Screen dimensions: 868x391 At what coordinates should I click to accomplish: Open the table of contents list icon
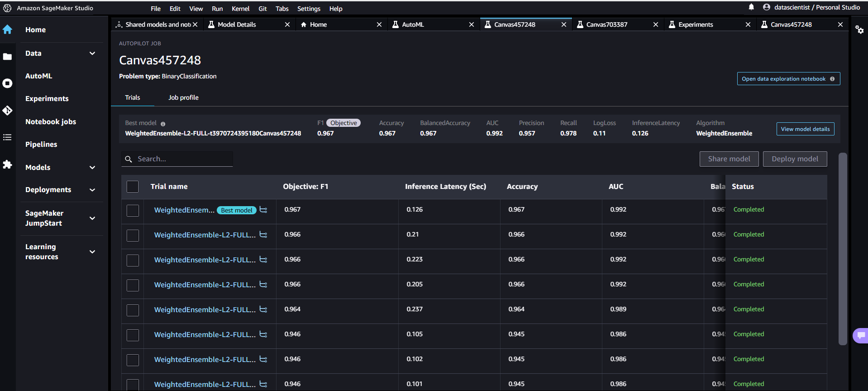7,137
